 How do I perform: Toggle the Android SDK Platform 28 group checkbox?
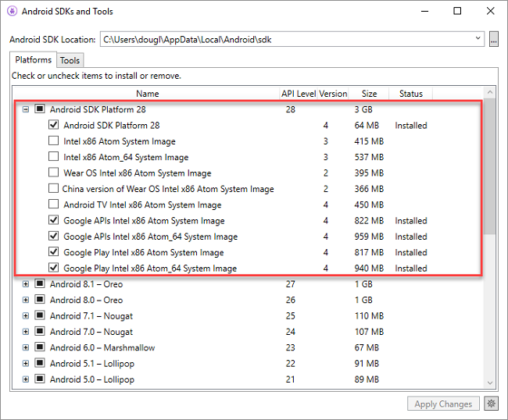pos(40,109)
